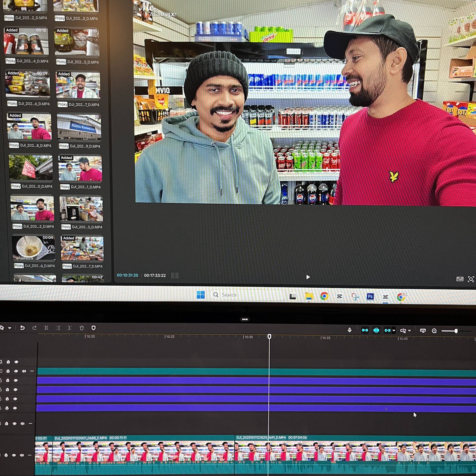This screenshot has width=476, height=476.
Task: Click the grid layout icon beside the timecode
Action: coord(175,275)
